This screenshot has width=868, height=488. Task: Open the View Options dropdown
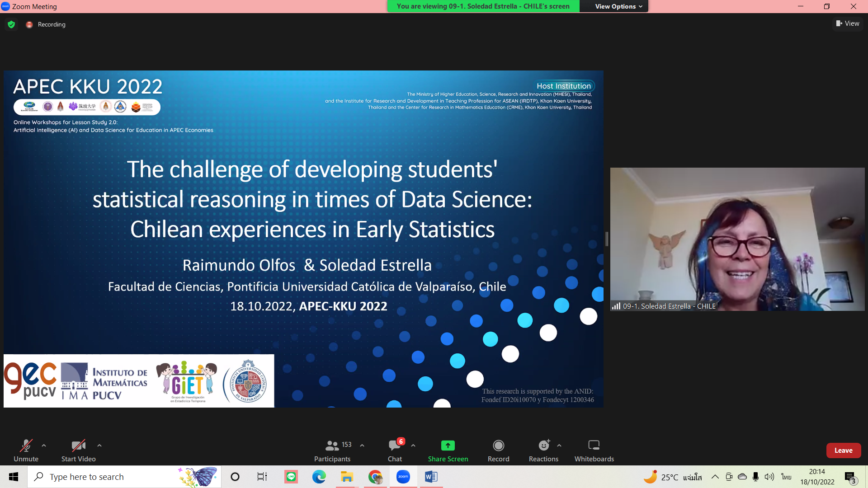click(x=618, y=6)
